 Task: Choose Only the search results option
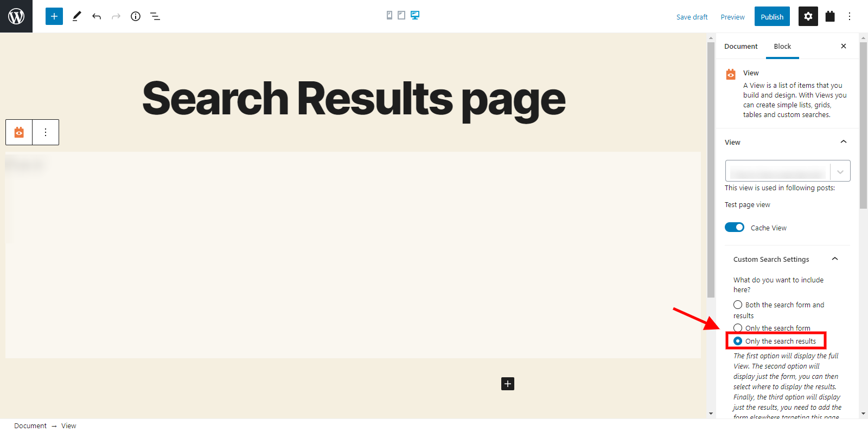tap(738, 341)
